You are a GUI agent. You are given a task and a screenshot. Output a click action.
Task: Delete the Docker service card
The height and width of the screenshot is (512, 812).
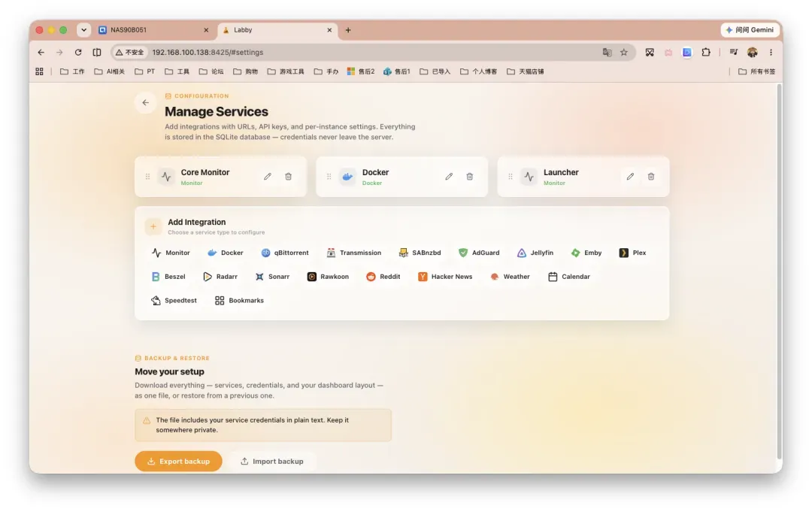470,177
